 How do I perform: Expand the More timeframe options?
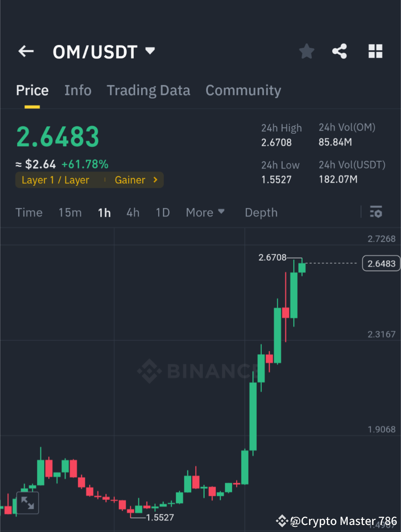coord(205,212)
